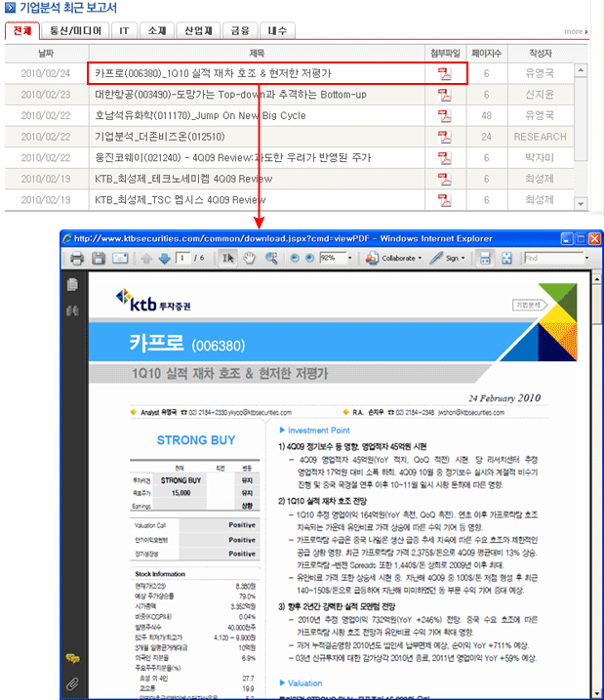
Task: Open the Comments panel in sidebar
Action: pos(71,659)
